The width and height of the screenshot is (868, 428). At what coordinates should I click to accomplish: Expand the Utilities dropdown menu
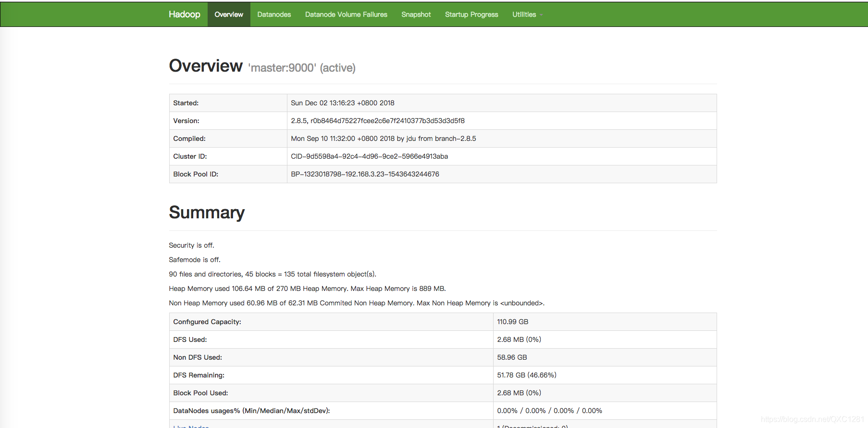[527, 14]
